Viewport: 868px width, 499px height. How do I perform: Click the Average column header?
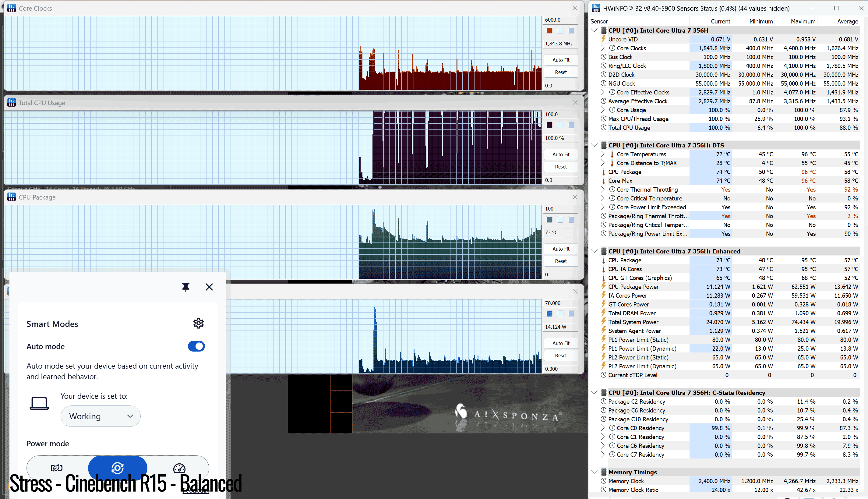point(838,21)
